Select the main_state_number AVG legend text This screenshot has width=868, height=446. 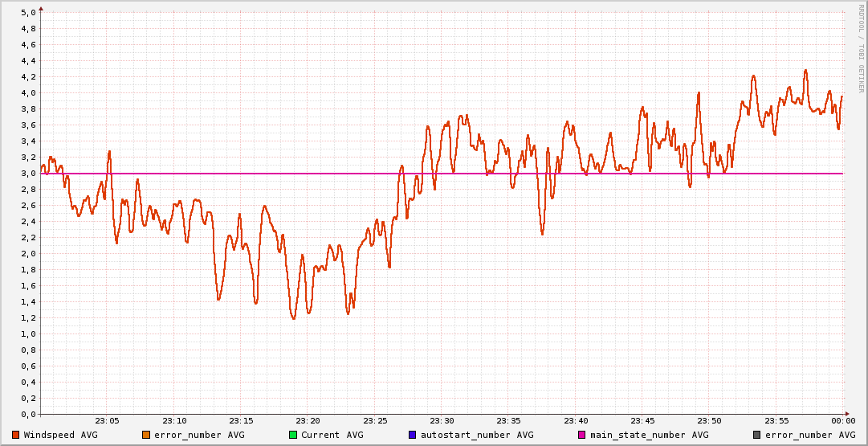pos(650,435)
